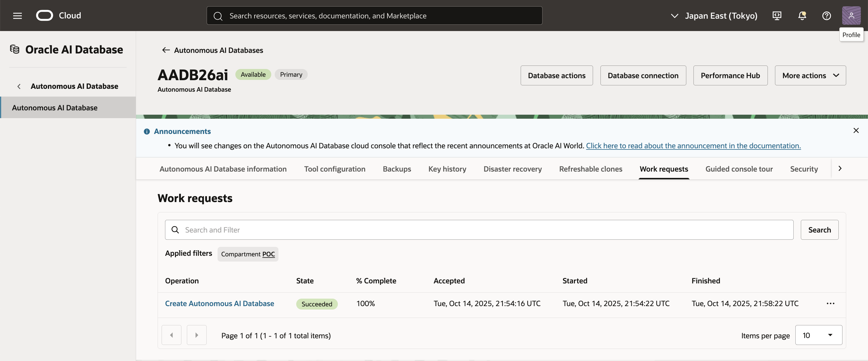Viewport: 868px width, 361px height.
Task: Open the notifications bell
Action: (802, 16)
